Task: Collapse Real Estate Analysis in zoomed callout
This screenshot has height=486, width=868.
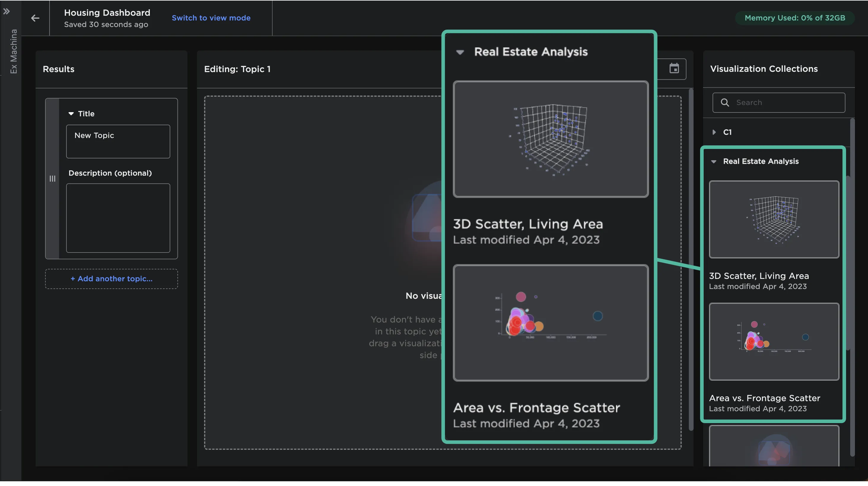Action: click(x=460, y=52)
